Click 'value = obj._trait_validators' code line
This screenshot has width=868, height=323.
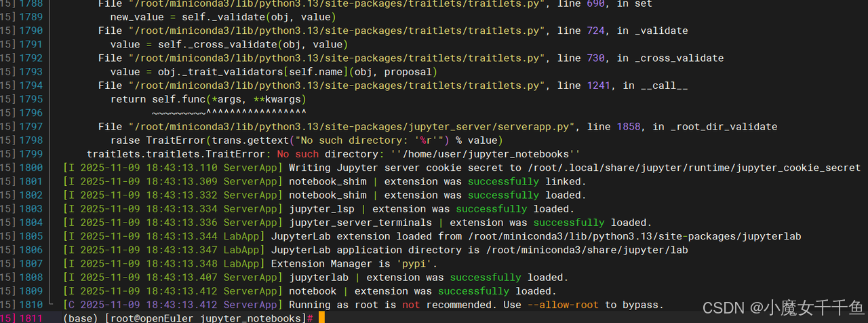[x=274, y=71]
